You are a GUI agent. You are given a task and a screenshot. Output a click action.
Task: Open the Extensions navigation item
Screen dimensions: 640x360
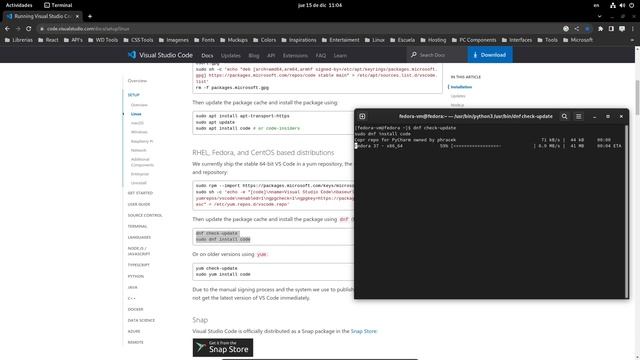pyautogui.click(x=295, y=56)
